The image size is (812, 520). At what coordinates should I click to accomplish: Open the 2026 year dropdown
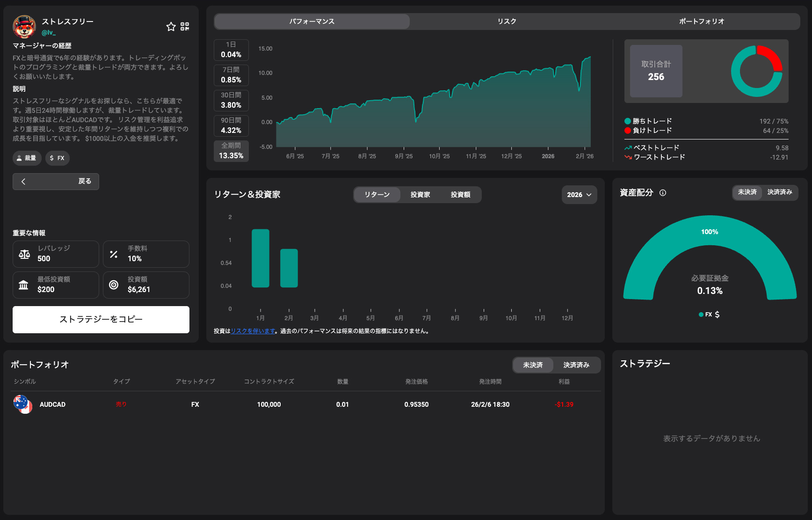click(579, 195)
